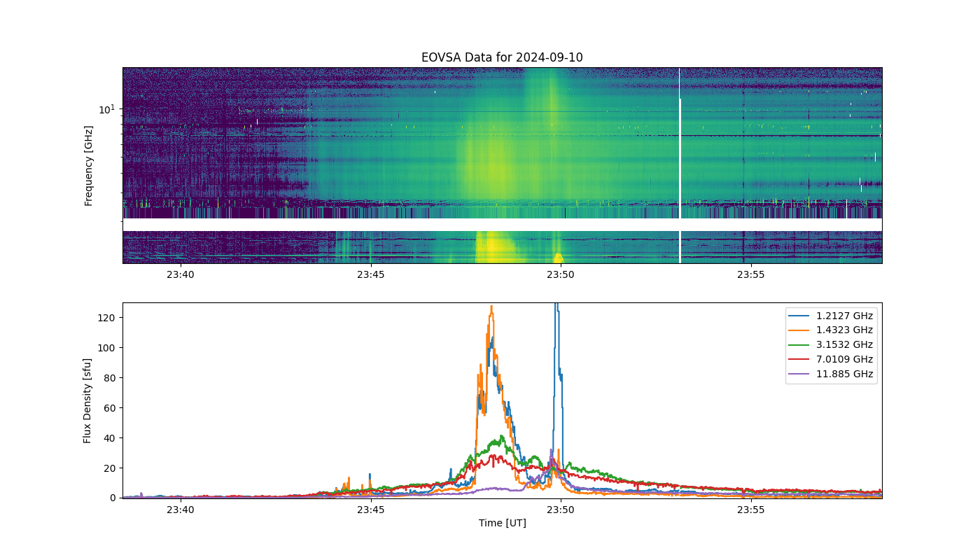Click the 23:55 tick label under the flux plot
Screen dimensions: 980x560
[x=751, y=510]
